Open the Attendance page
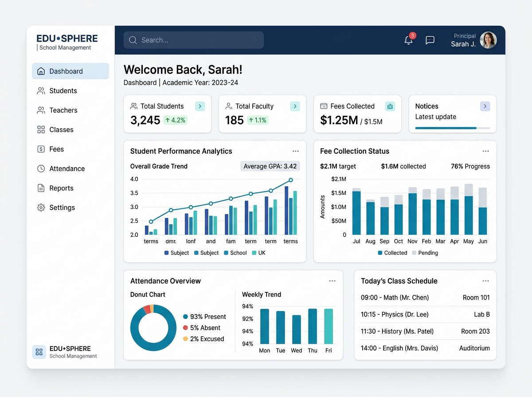Image resolution: width=532 pixels, height=397 pixels. pos(70,168)
